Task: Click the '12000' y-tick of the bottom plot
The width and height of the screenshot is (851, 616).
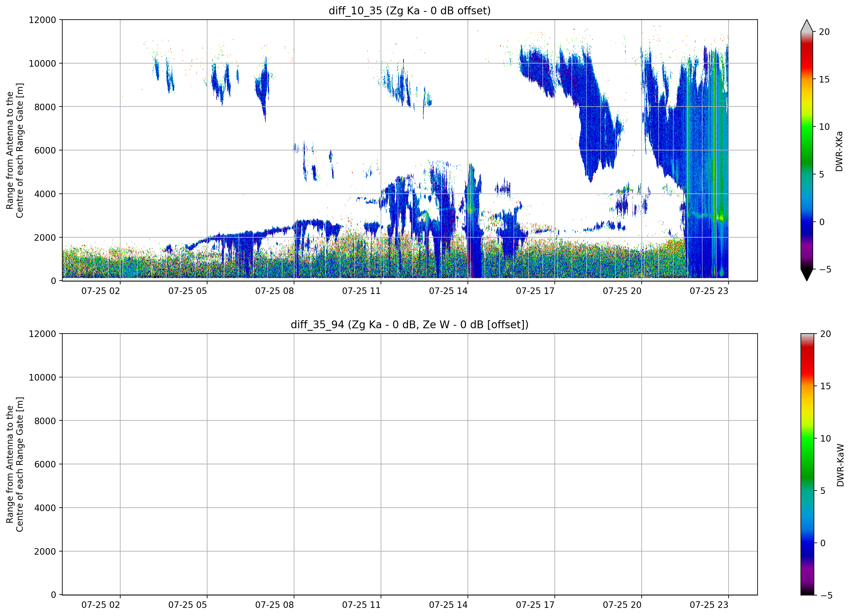Action: click(42, 334)
